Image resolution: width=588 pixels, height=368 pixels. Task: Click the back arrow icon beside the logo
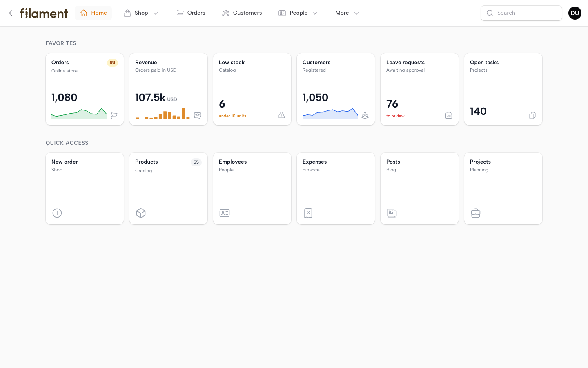[11, 13]
